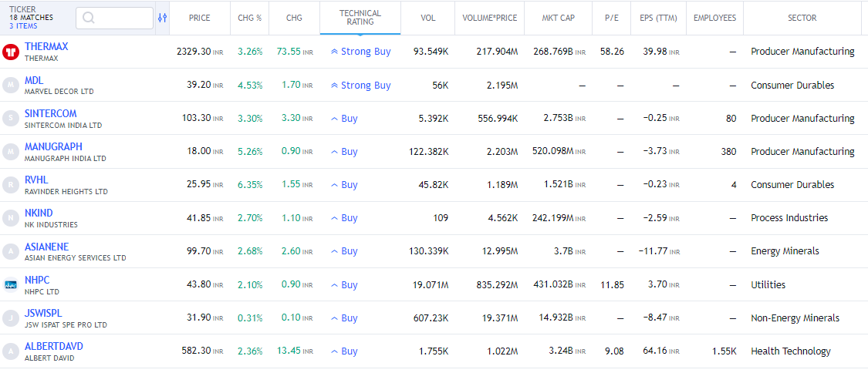Click the Energy Minerals sector cell
This screenshot has width=868, height=373.
click(x=785, y=251)
